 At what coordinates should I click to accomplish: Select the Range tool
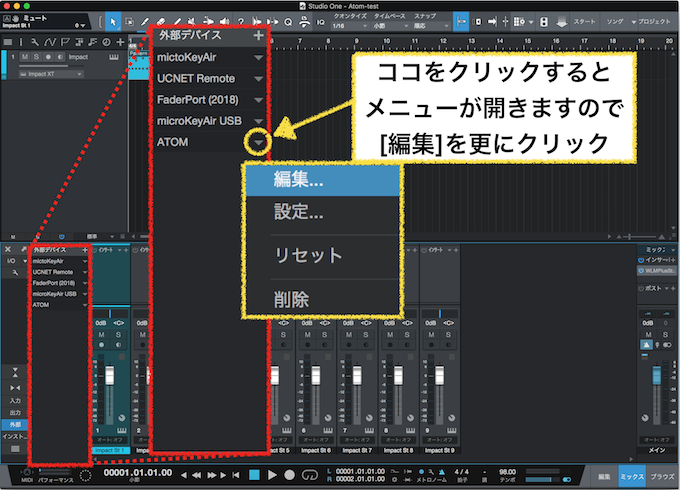[x=129, y=22]
